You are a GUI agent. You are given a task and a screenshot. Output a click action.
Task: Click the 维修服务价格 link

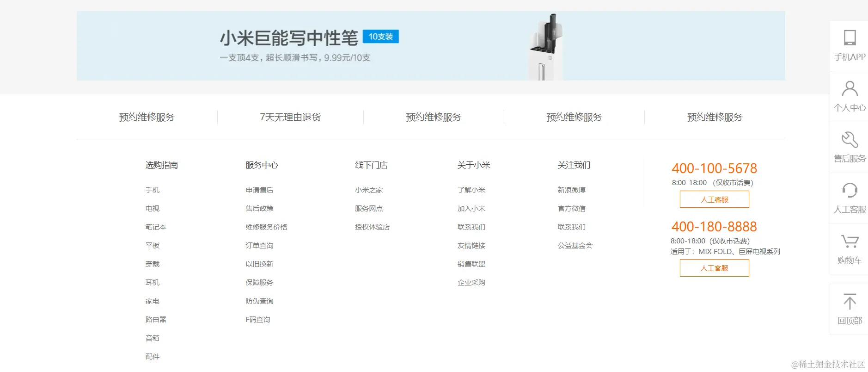click(x=266, y=227)
